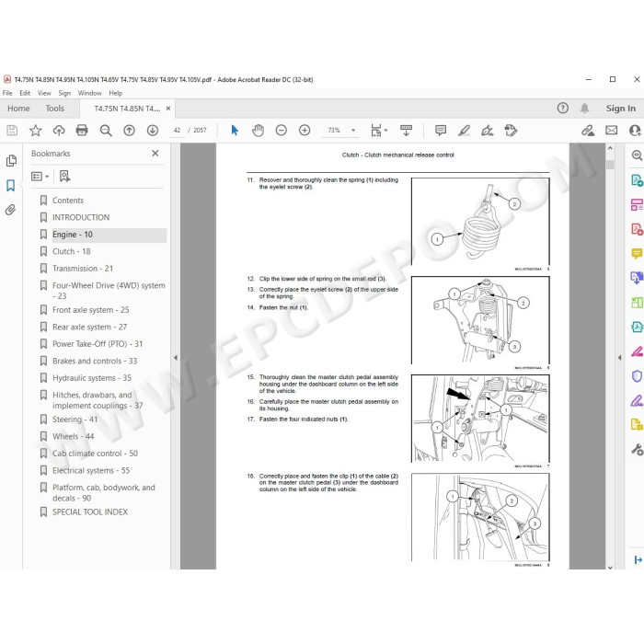Click Sign In button
The image size is (644, 644).
(621, 109)
